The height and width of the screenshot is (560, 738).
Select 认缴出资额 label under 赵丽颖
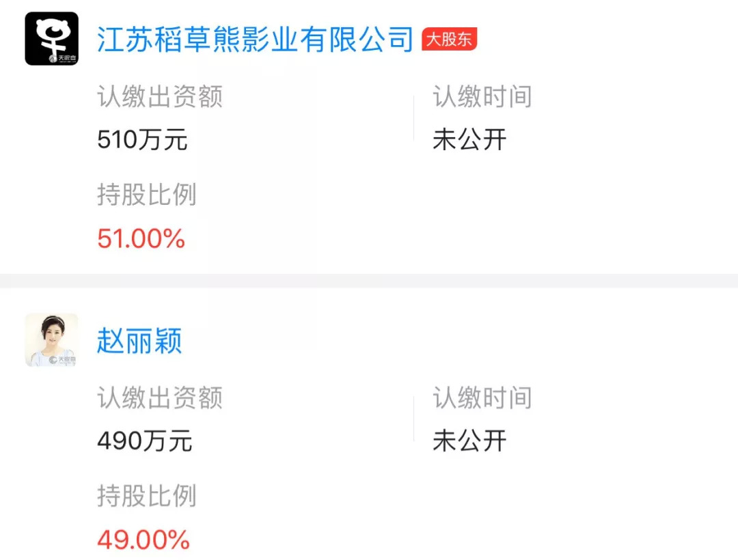pos(160,398)
